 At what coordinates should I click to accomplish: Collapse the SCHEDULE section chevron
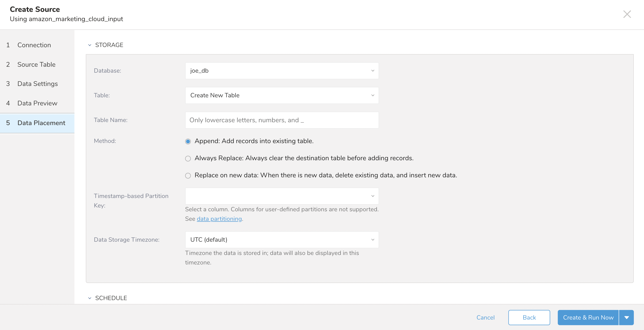click(x=90, y=298)
